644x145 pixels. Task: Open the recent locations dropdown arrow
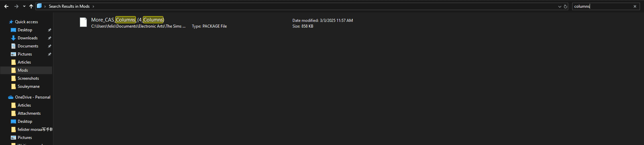tap(24, 6)
